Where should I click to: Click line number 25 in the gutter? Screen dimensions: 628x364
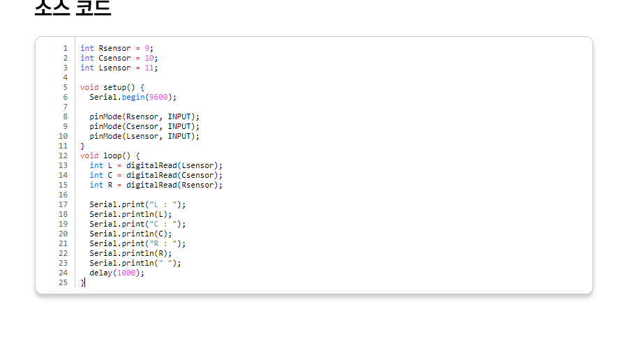pyautogui.click(x=63, y=283)
